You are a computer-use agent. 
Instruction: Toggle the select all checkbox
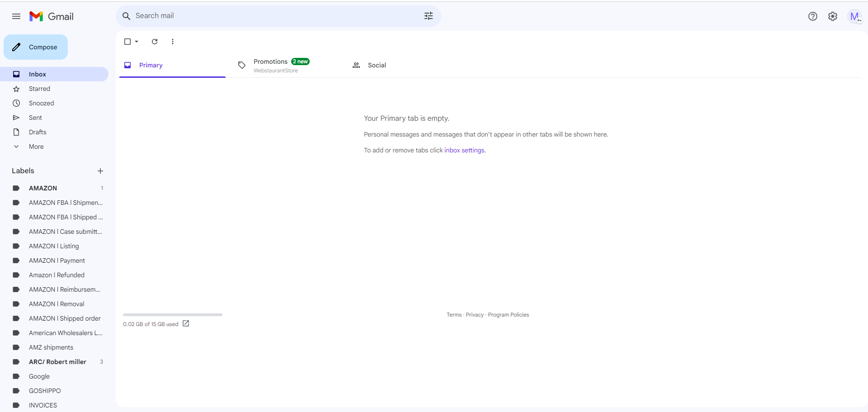(127, 42)
